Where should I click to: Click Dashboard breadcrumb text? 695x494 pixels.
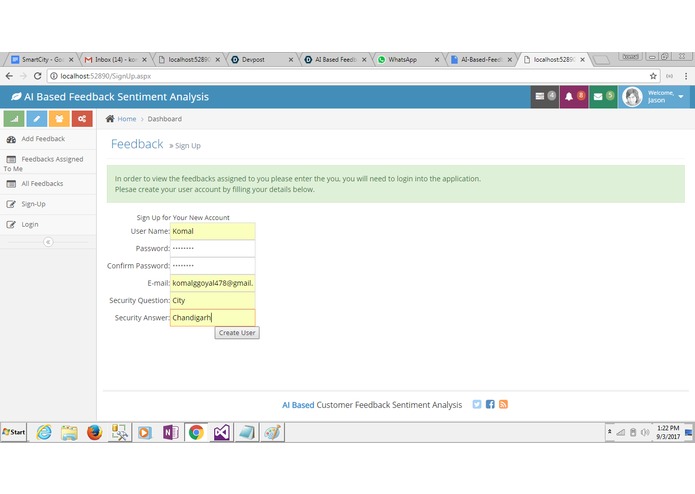164,119
